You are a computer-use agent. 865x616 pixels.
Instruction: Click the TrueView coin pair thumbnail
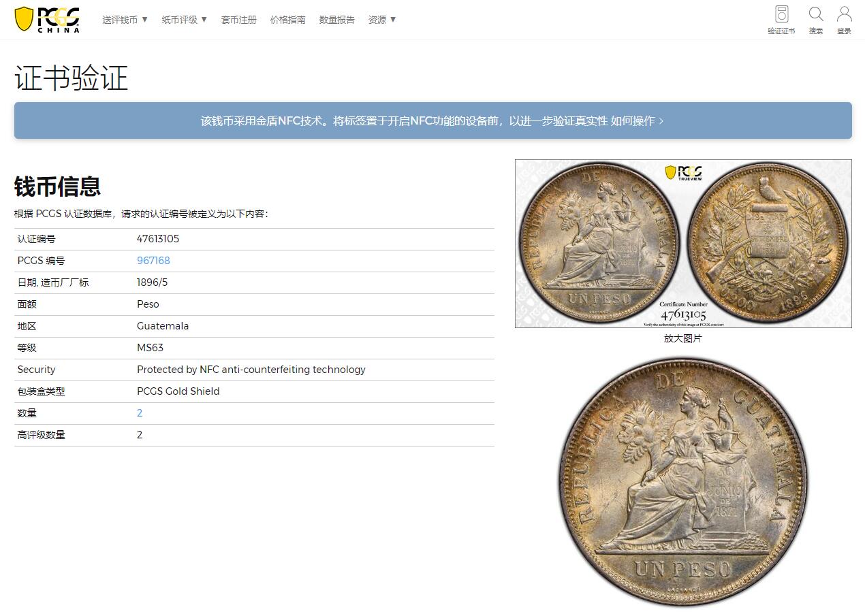683,244
